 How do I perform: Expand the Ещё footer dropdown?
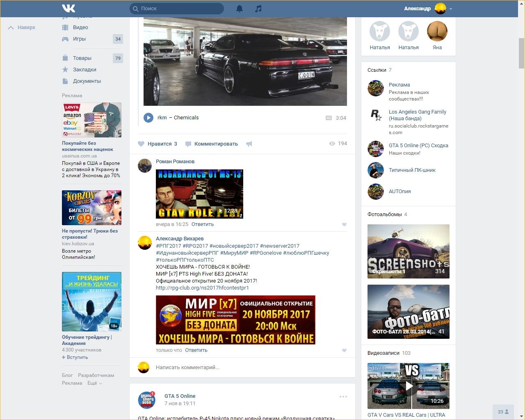[x=95, y=383]
